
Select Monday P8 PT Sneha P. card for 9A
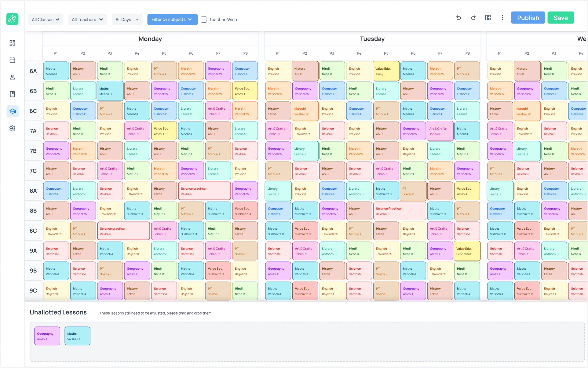pyautogui.click(x=245, y=251)
